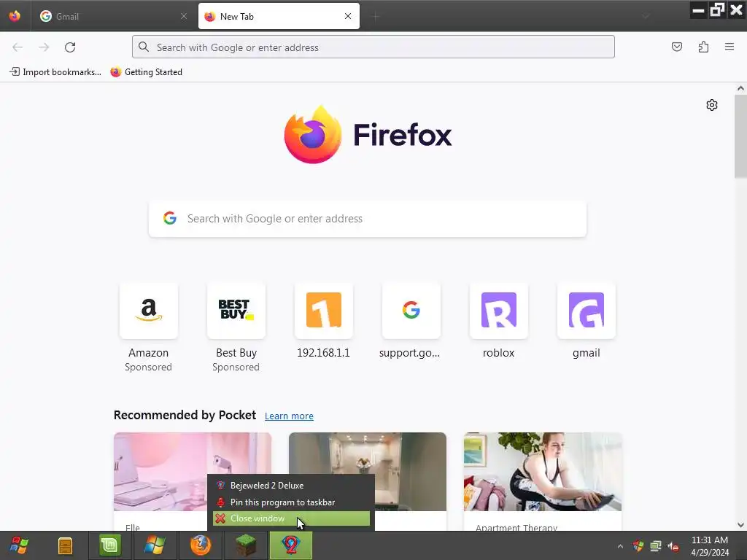Open the new tab personalize gear icon

click(x=712, y=105)
